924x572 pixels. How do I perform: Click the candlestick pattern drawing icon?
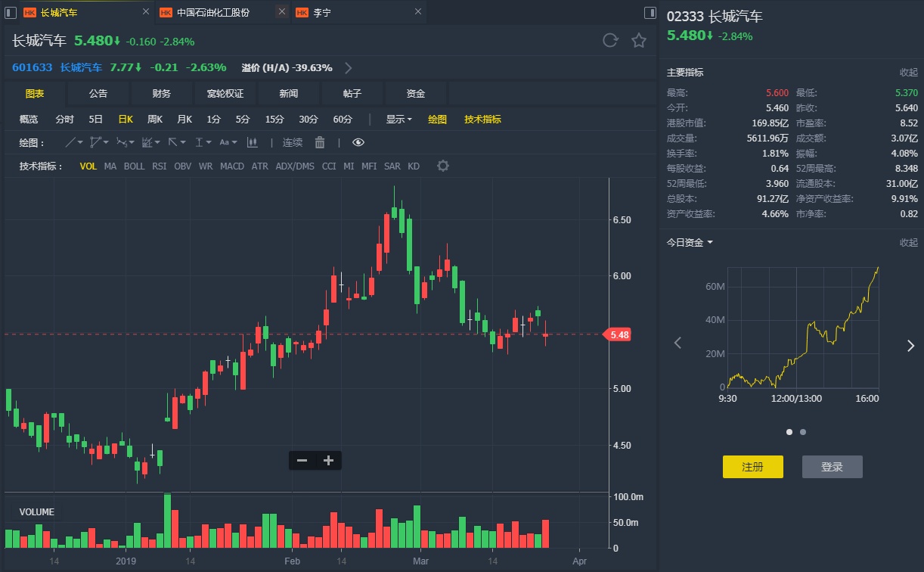click(253, 142)
